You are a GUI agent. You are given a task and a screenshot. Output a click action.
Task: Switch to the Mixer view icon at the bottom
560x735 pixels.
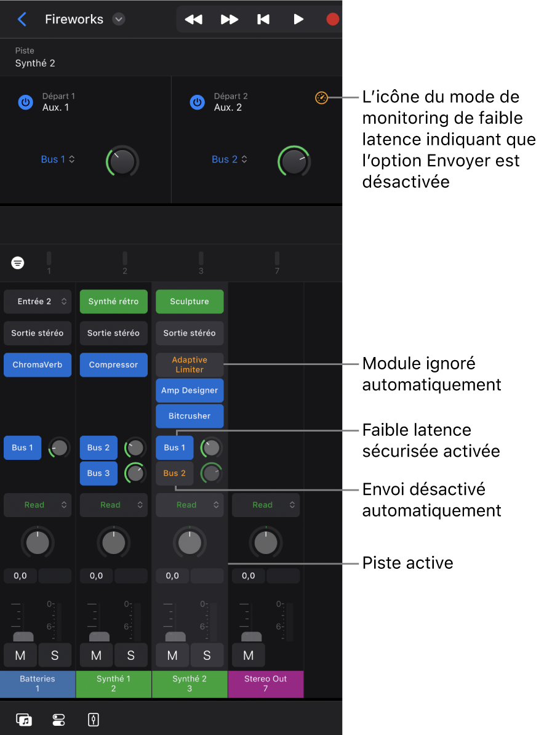58,720
